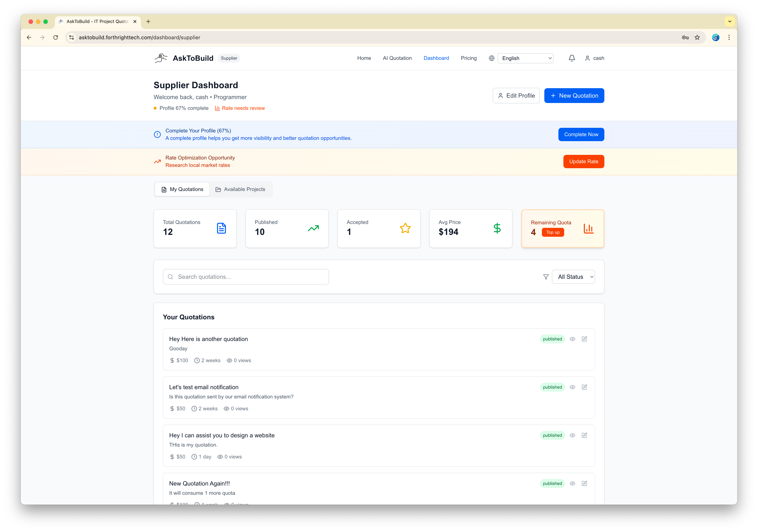The image size is (758, 532).
Task: Click the globe language icon
Action: tap(491, 58)
